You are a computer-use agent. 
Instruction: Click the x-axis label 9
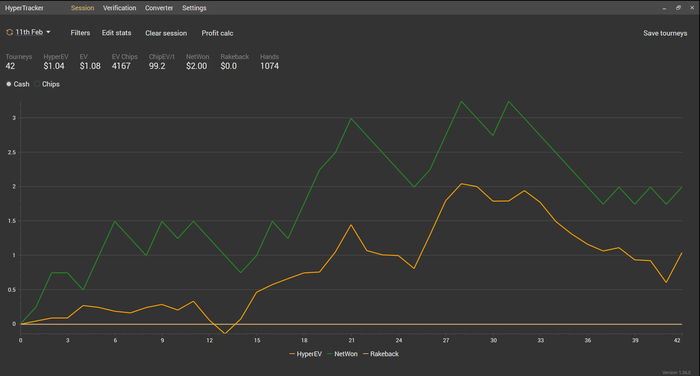(x=162, y=340)
